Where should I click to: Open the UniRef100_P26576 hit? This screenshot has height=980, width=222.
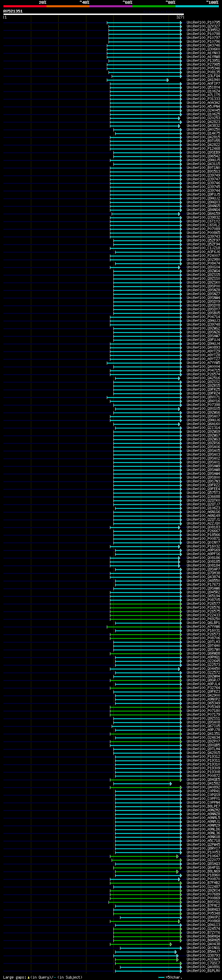coord(203,608)
